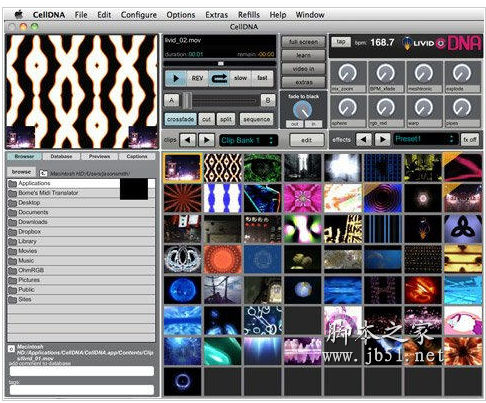
Task: Open the OhmRGB folder row
Action: point(81,271)
